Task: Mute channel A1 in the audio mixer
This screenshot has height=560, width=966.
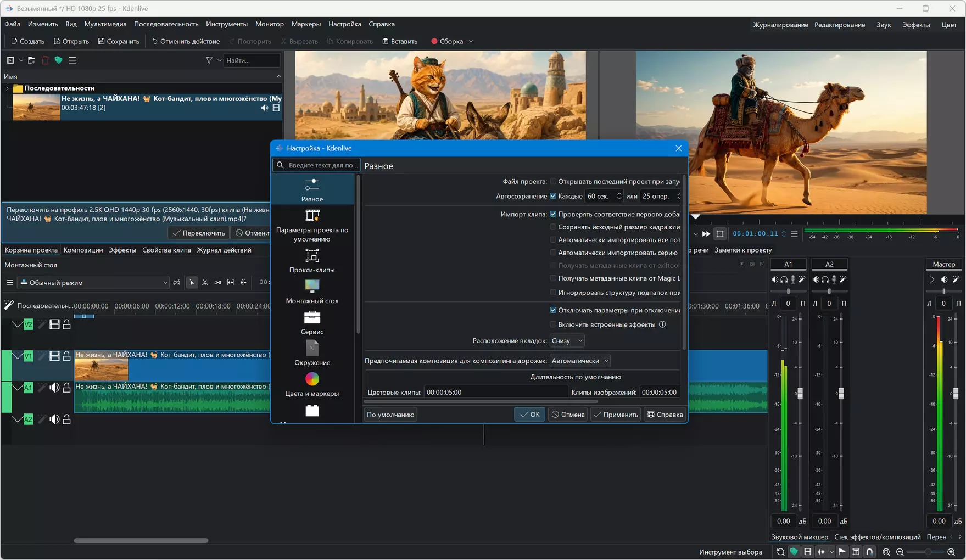Action: point(775,279)
